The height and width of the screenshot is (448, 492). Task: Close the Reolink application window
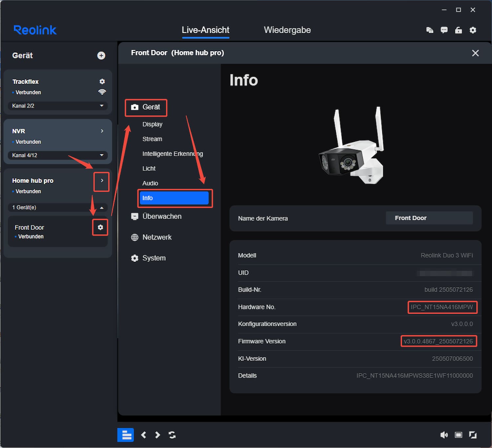point(473,10)
